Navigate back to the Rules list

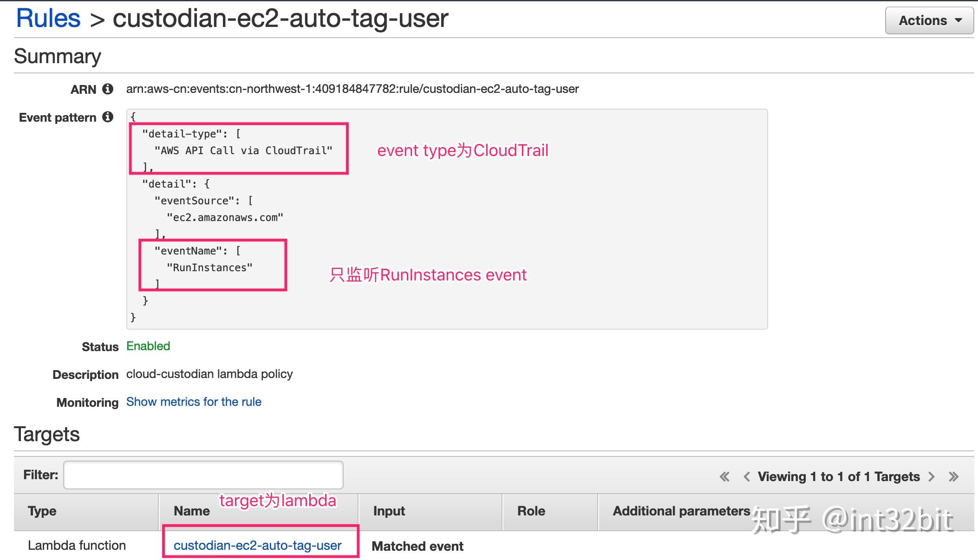pyautogui.click(x=47, y=18)
